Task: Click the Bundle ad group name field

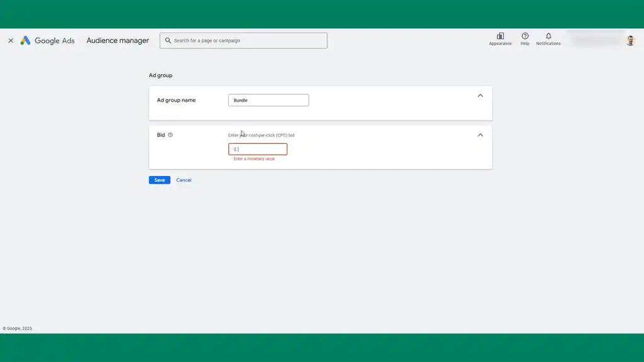Action: pyautogui.click(x=269, y=100)
